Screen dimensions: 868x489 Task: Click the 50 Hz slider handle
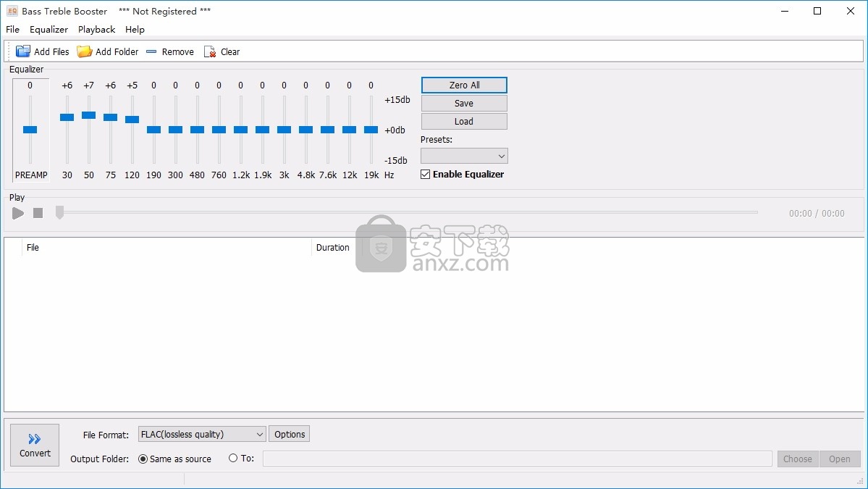pos(88,115)
